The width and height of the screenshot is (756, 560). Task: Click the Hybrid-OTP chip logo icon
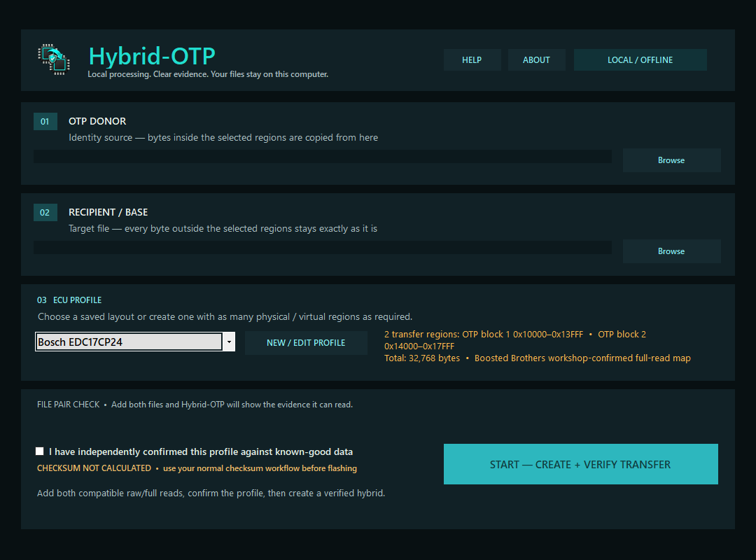54,59
